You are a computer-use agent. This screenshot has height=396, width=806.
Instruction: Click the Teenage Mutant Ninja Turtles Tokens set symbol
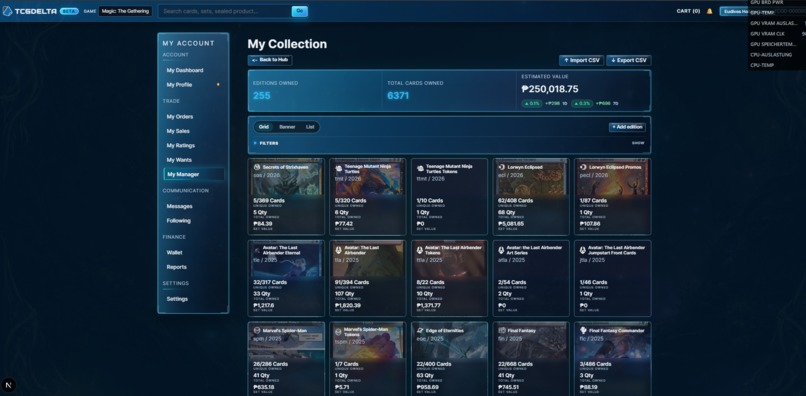click(420, 169)
